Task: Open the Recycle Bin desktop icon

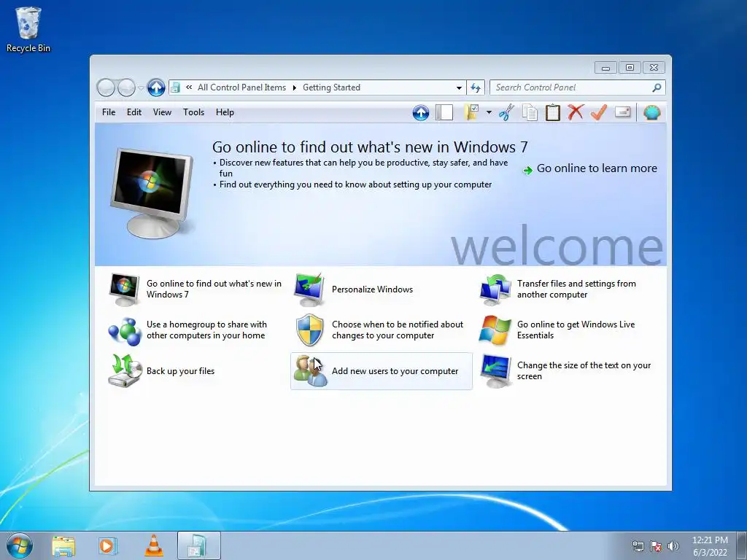Action: coord(28,29)
